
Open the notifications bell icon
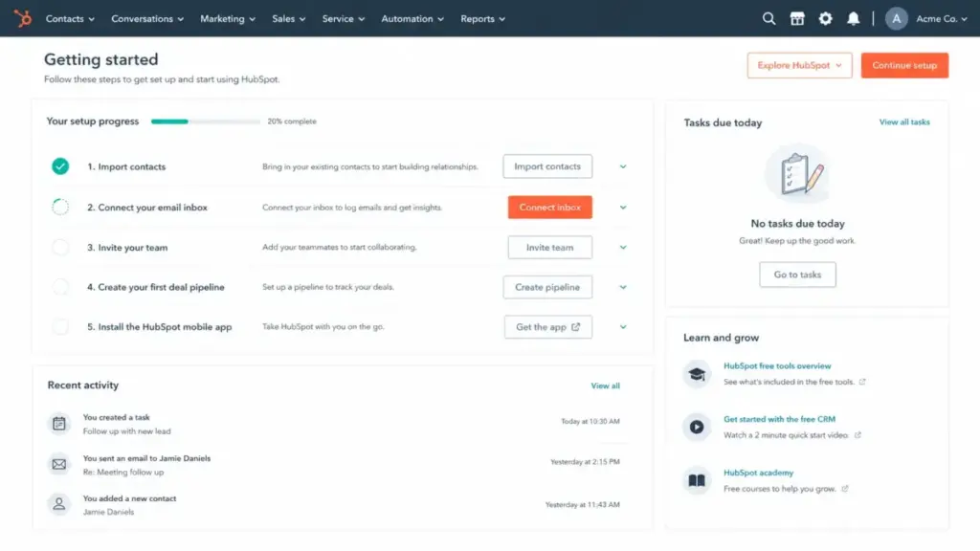tap(853, 19)
